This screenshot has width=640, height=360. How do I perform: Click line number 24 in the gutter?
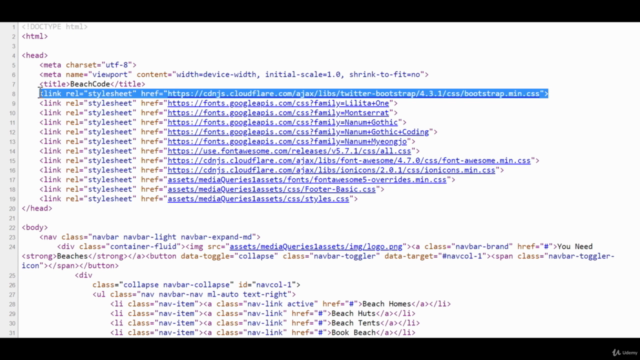click(12, 247)
